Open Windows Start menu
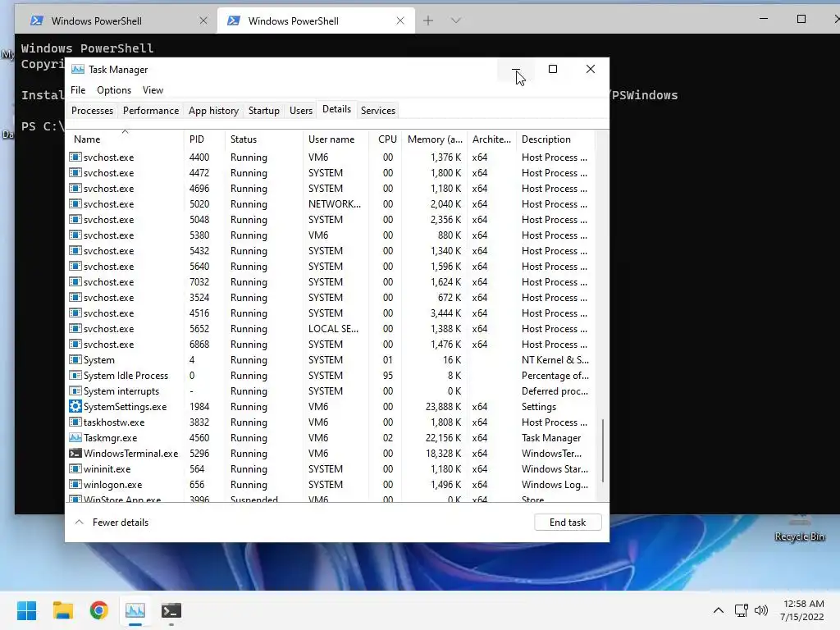 pyautogui.click(x=26, y=610)
